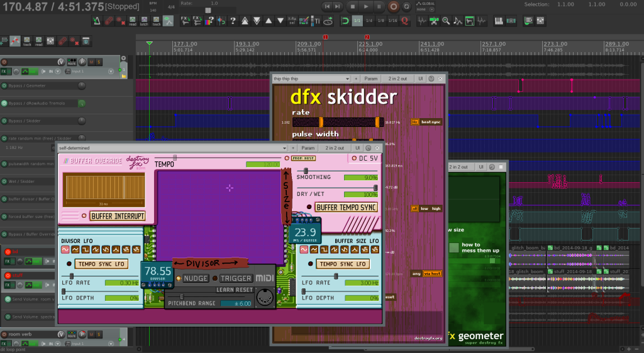Click 2 in 2 out in Skidder window

tap(397, 79)
